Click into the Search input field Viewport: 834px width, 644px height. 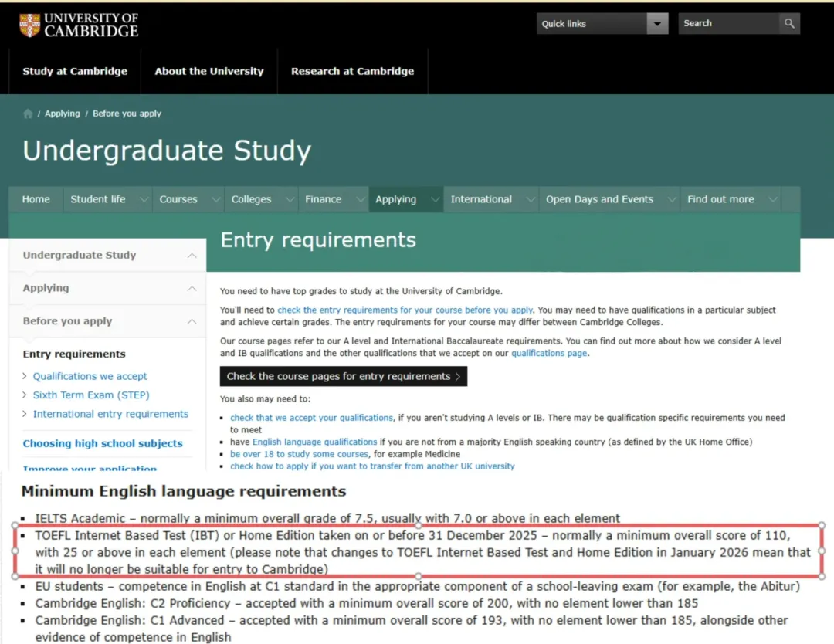click(727, 24)
